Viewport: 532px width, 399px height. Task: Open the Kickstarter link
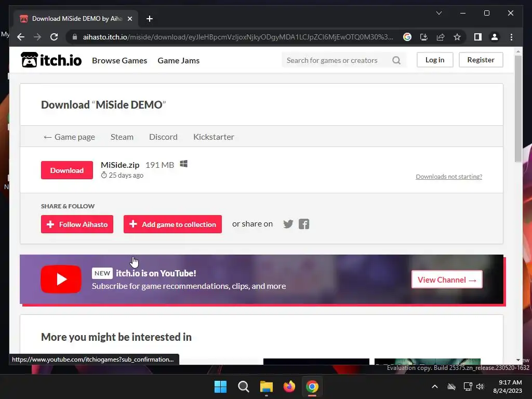[214, 137]
